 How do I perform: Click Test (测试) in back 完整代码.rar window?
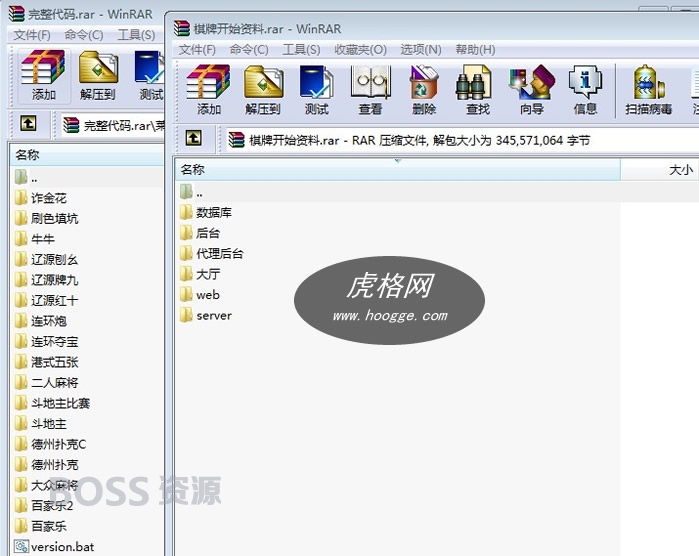(x=149, y=75)
